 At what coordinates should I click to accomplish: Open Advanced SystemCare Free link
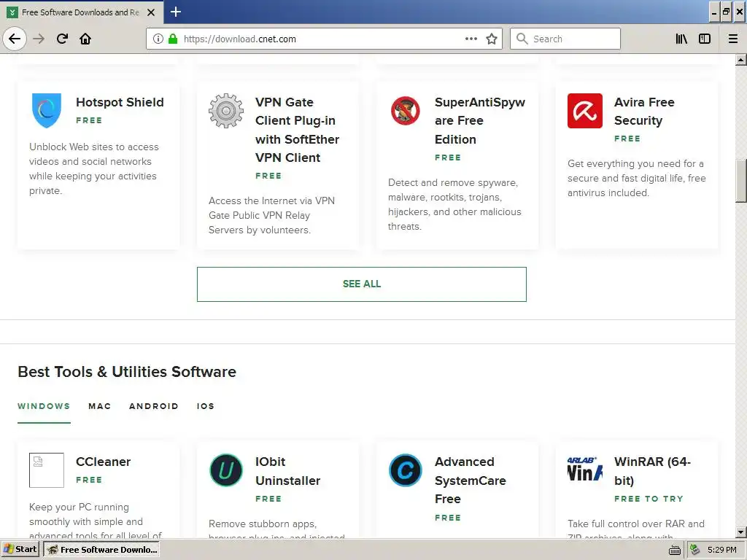471,480
